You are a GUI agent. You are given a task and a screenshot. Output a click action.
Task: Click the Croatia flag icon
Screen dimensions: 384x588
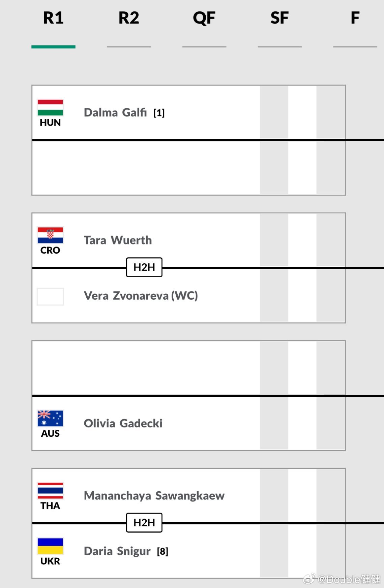coord(50,235)
